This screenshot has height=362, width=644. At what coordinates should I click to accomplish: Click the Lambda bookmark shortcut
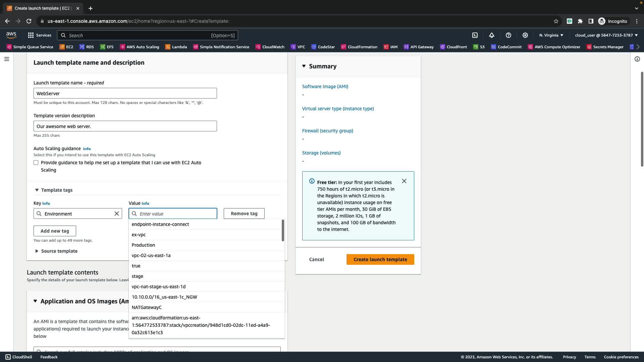[176, 47]
